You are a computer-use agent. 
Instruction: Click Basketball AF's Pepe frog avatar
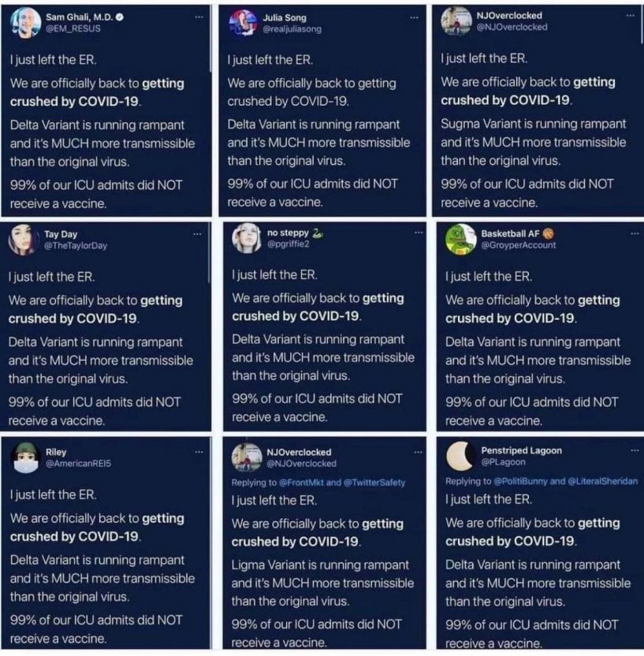click(460, 238)
